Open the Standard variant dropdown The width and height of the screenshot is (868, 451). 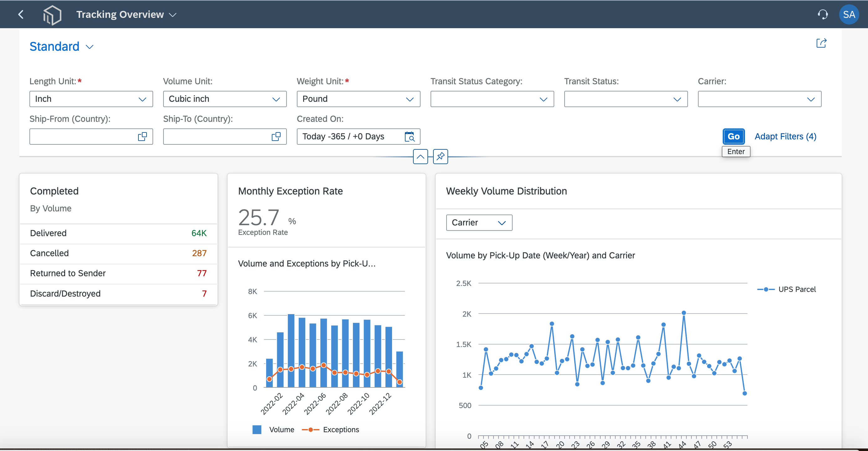pos(90,47)
